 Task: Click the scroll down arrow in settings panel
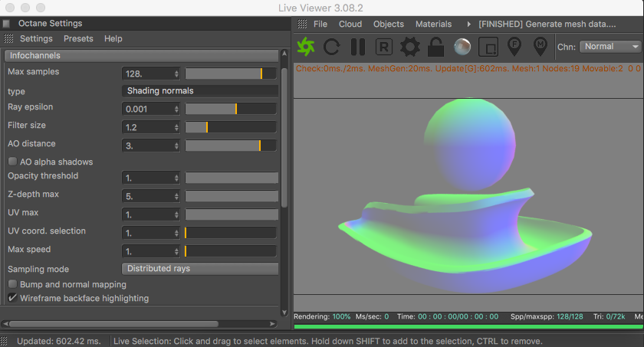[x=284, y=313]
